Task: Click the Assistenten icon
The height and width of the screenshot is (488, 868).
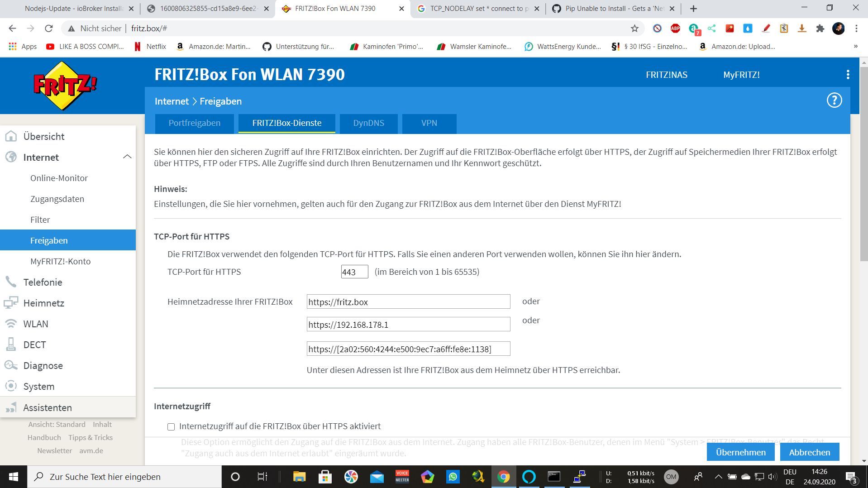Action: (x=11, y=407)
